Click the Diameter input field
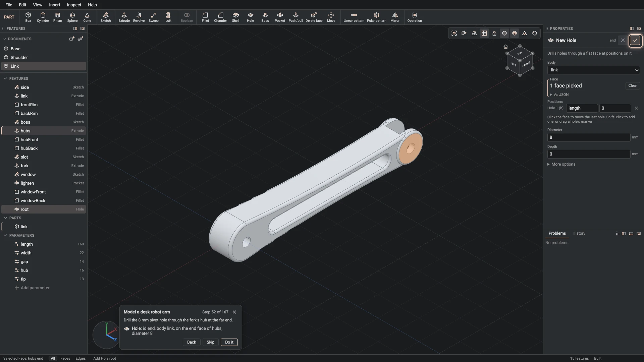The width and height of the screenshot is (644, 362). tap(589, 137)
